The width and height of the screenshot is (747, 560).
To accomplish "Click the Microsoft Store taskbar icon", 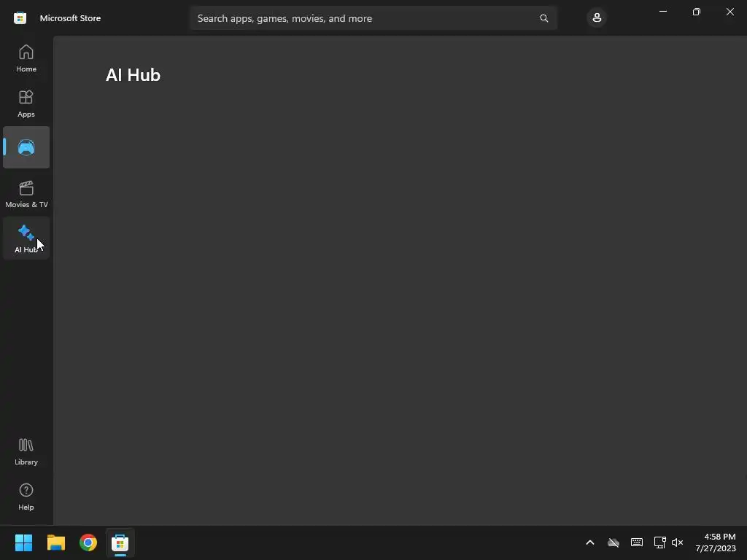I will [x=120, y=542].
